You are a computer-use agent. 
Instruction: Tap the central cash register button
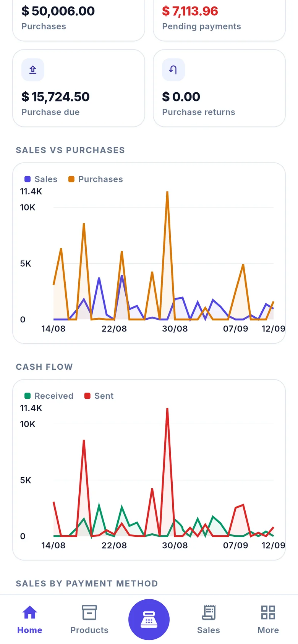[149, 620]
